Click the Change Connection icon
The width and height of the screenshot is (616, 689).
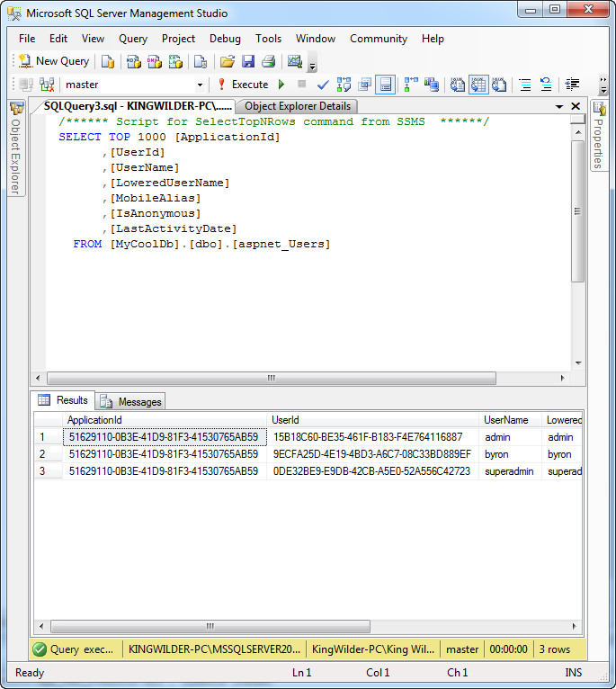pos(47,85)
